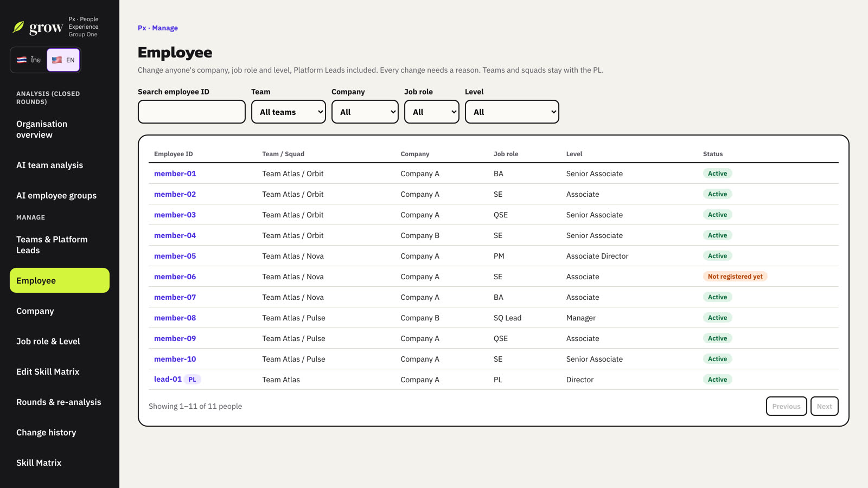Screen dimensions: 868x488
Task: Open the Job role filter dropdown
Action: point(432,112)
